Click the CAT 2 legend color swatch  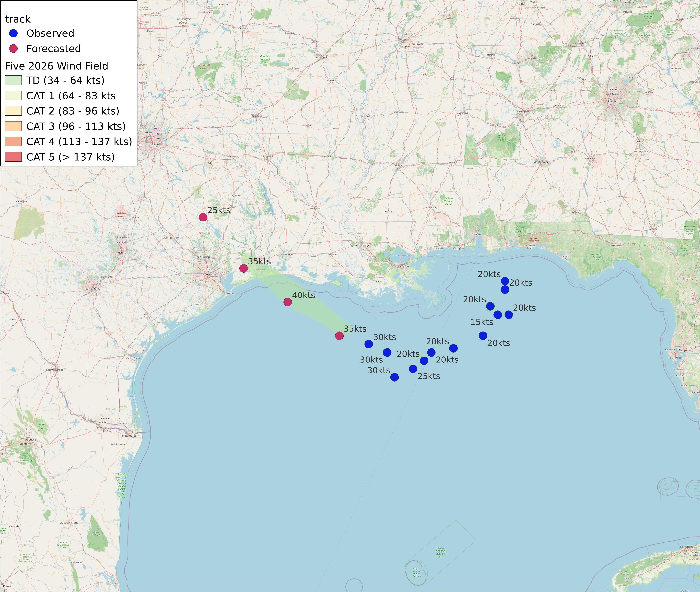click(13, 111)
